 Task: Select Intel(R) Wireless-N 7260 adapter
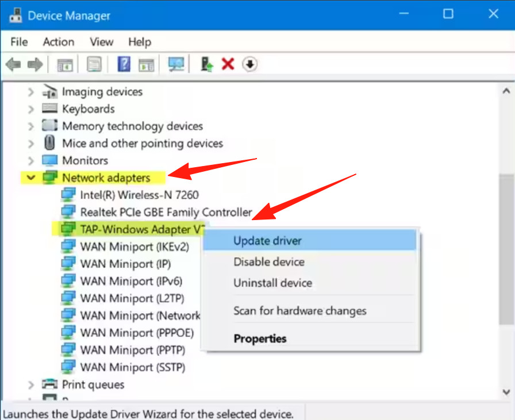point(139,195)
